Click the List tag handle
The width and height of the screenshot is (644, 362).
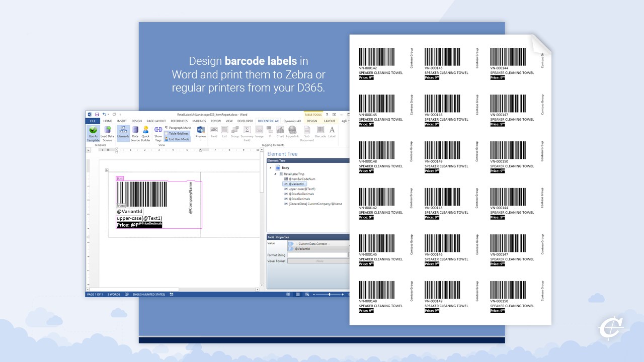[x=120, y=178]
